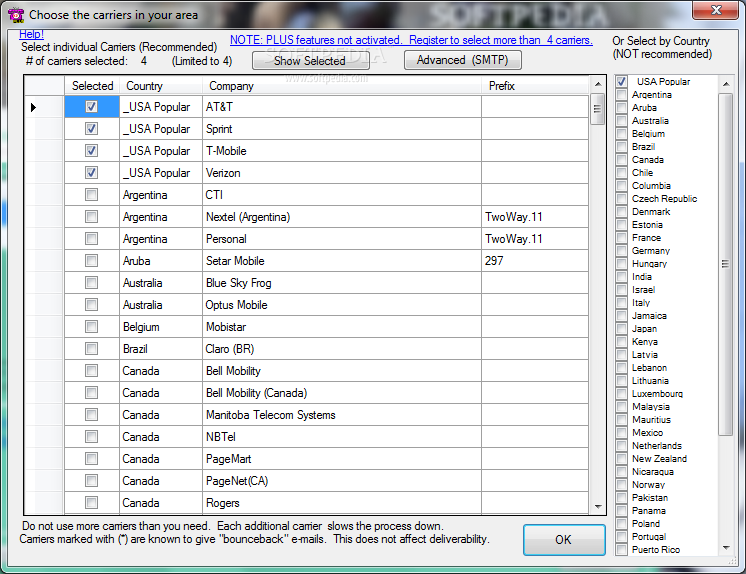
Task: Check the Personal Argentina carrier checkbox
Action: pos(91,238)
